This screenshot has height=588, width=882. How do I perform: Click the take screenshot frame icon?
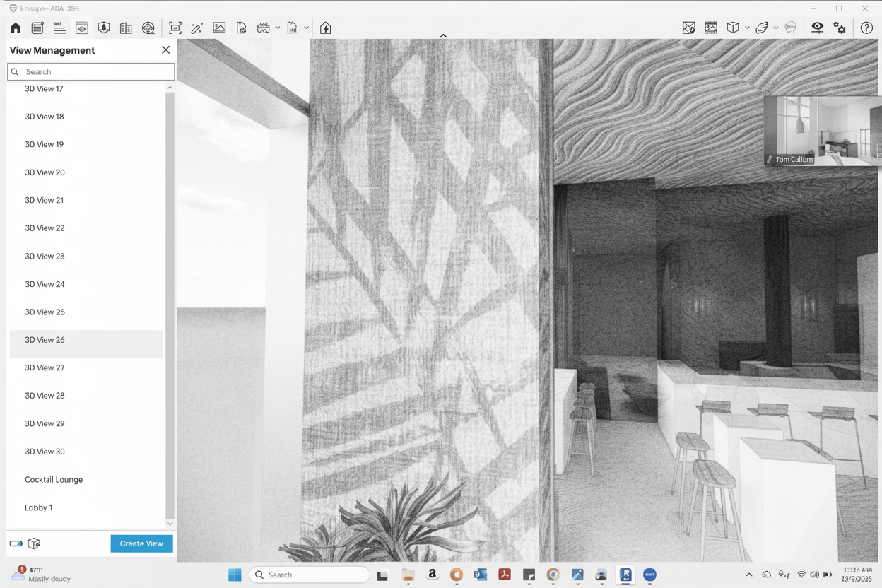click(175, 28)
